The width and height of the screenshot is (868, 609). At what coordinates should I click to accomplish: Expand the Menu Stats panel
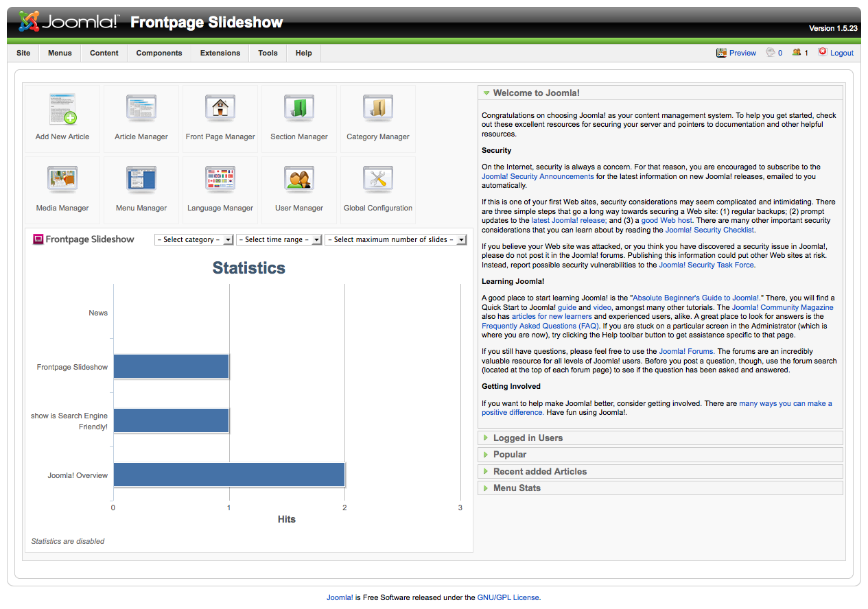[x=660, y=488]
